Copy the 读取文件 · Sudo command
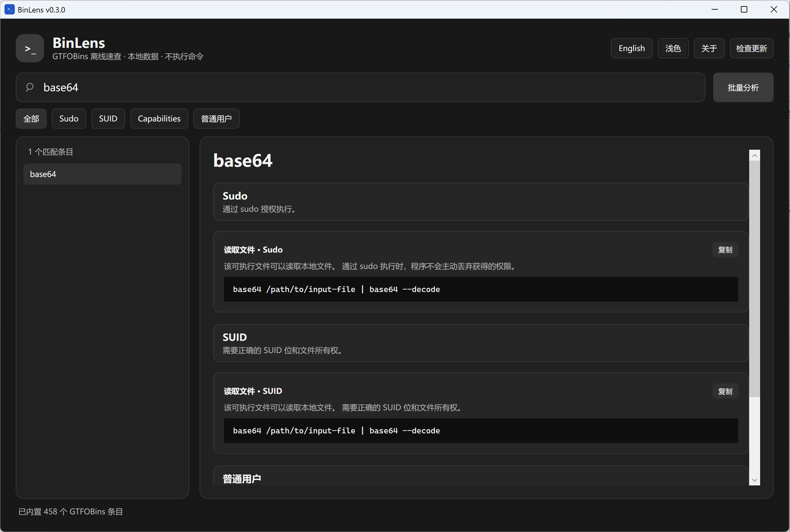 coord(725,250)
